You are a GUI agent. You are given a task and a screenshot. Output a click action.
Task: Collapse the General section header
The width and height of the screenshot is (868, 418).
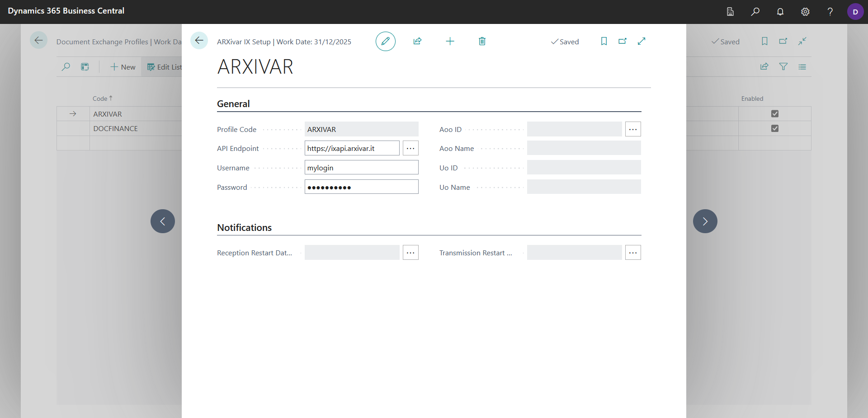(233, 104)
